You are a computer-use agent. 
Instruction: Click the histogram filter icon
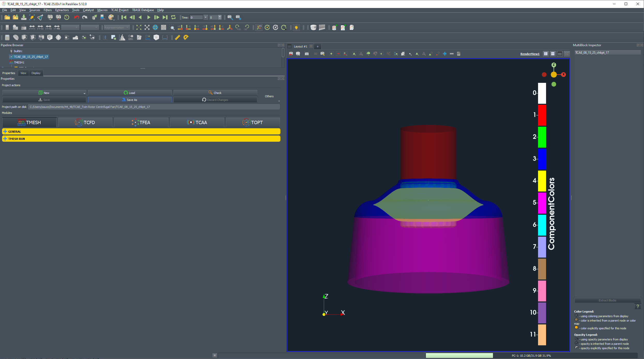[122, 37]
